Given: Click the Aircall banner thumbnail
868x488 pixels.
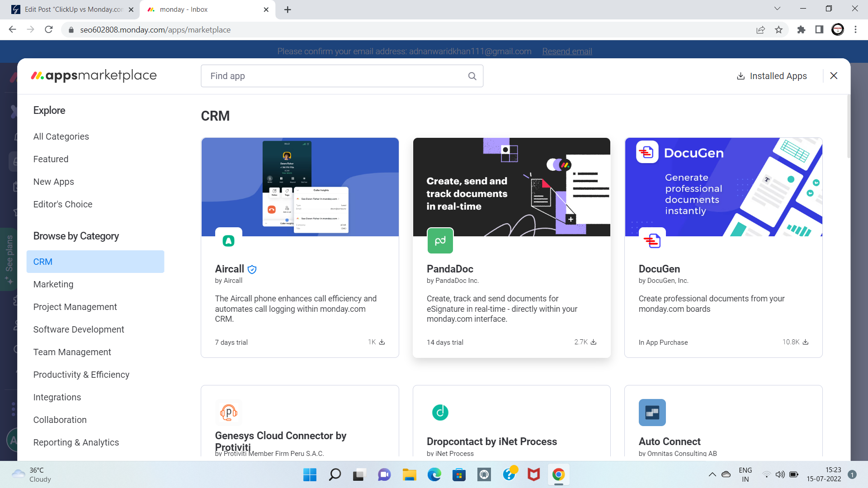Looking at the screenshot, I should click(x=300, y=187).
